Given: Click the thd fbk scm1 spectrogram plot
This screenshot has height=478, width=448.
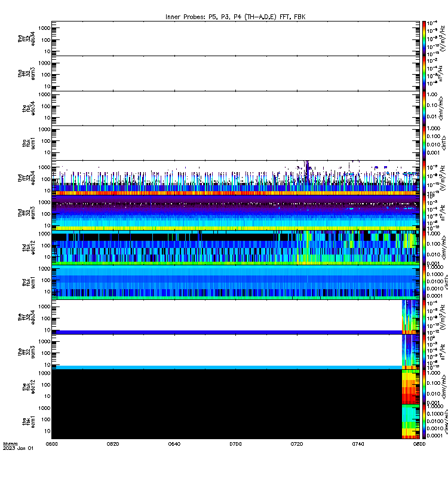Looking at the screenshot, I should (235, 282).
